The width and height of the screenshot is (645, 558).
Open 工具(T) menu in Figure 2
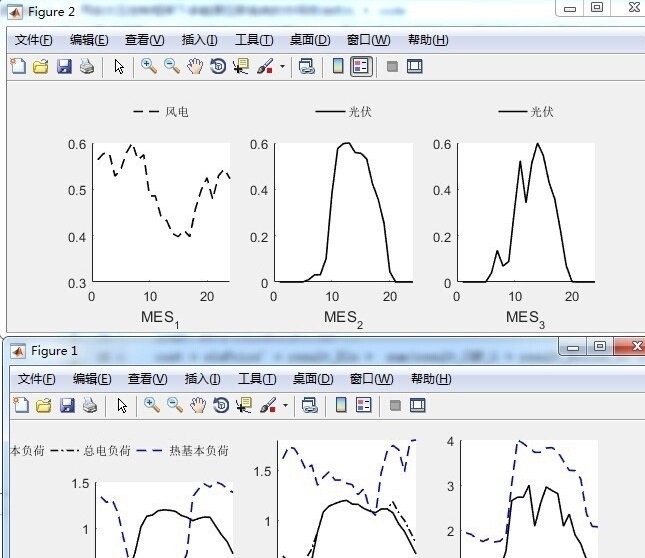click(254, 40)
